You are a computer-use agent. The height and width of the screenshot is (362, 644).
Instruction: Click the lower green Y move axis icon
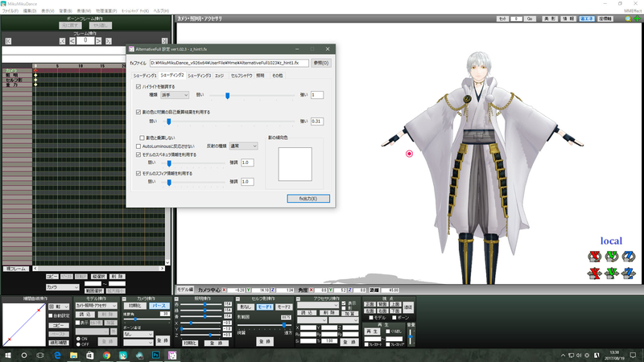coord(612,273)
